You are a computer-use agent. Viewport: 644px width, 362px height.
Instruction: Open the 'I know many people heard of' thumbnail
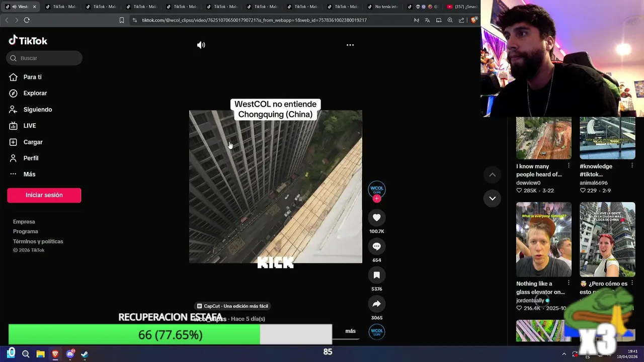(x=544, y=138)
